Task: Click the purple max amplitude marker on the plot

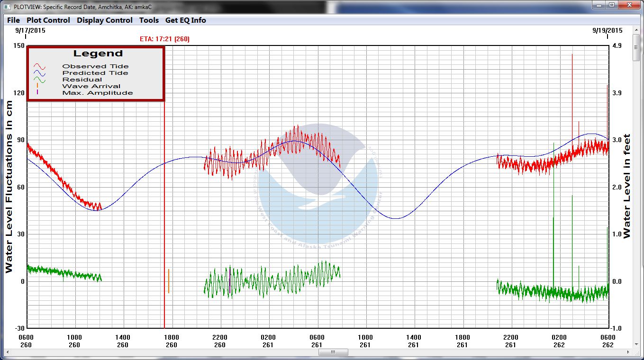Action: click(230, 280)
